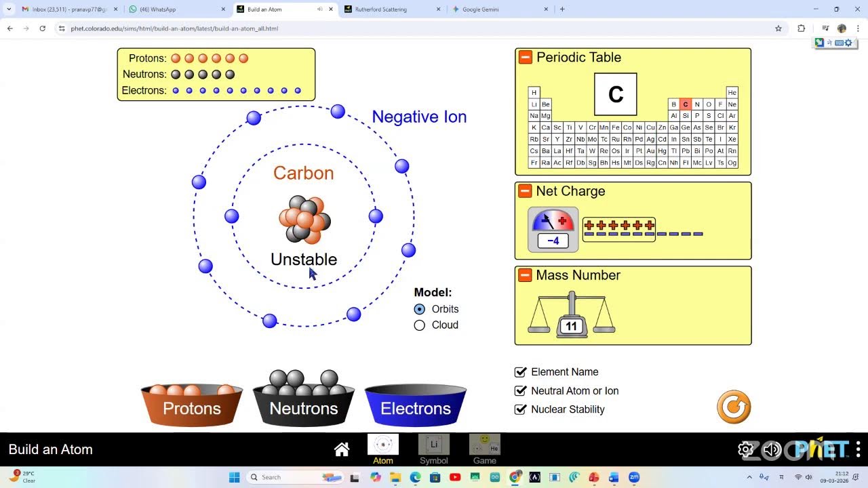Click the Protons bucket
This screenshot has width=868, height=488.
point(192,405)
